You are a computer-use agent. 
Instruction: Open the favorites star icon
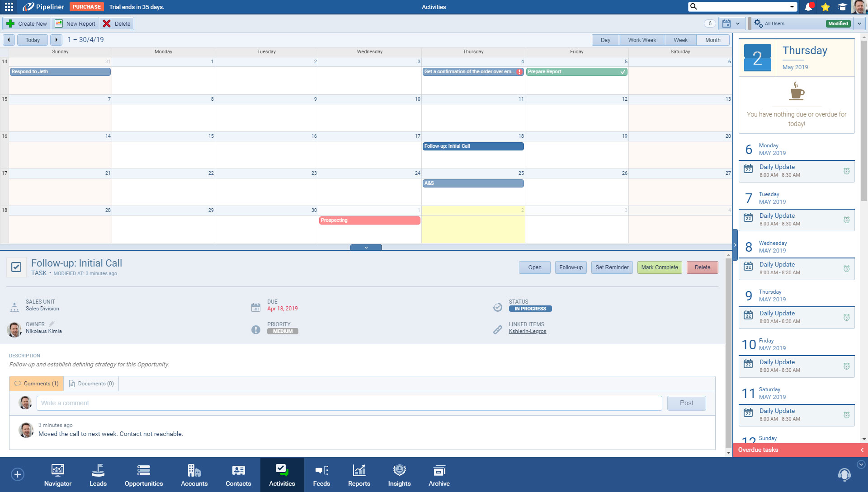pyautogui.click(x=826, y=7)
